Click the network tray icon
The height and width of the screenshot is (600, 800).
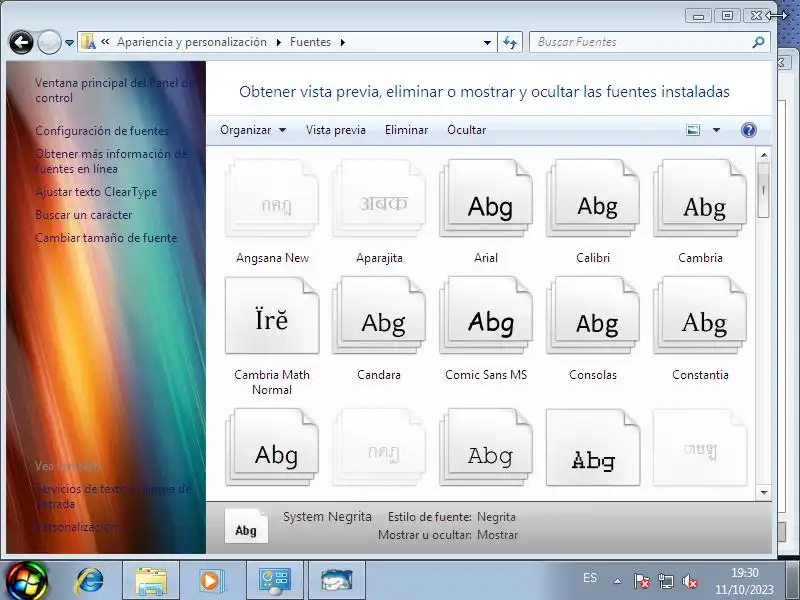[x=665, y=581]
